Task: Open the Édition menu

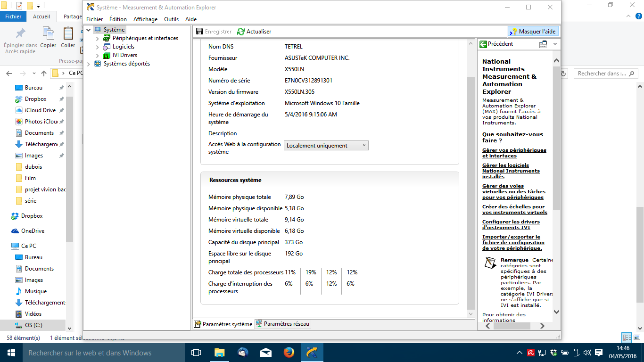Action: click(x=118, y=19)
